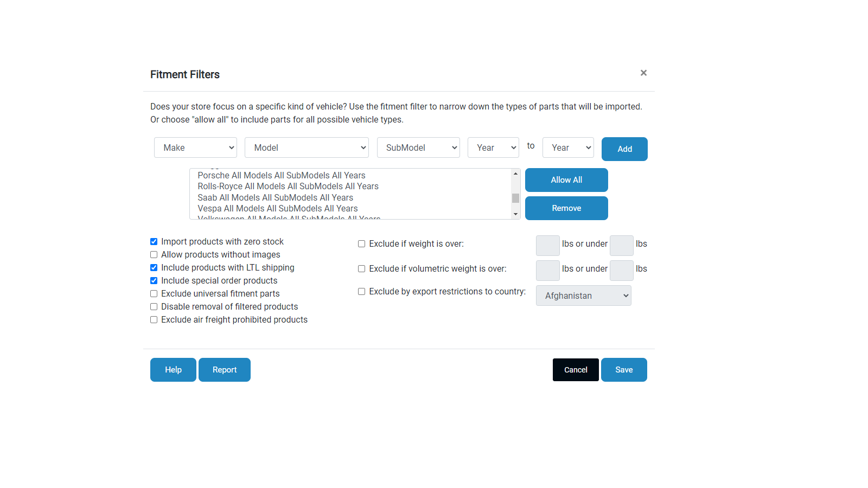868x488 pixels.
Task: Select Saab All Models list entry
Action: click(x=275, y=198)
